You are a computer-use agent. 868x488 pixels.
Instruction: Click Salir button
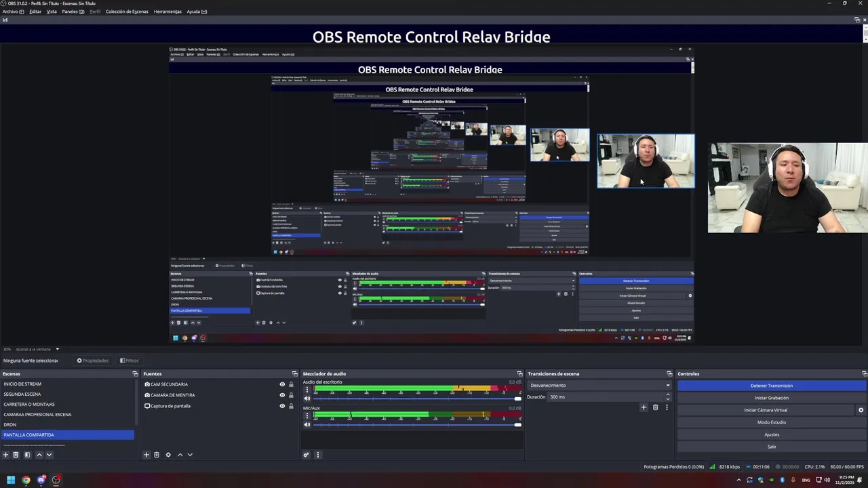pyautogui.click(x=772, y=447)
